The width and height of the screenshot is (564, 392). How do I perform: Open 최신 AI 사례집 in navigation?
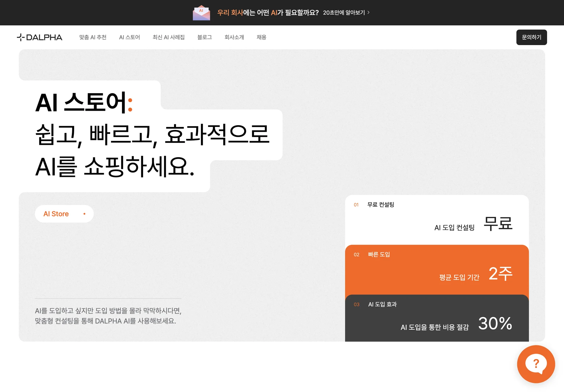click(169, 37)
